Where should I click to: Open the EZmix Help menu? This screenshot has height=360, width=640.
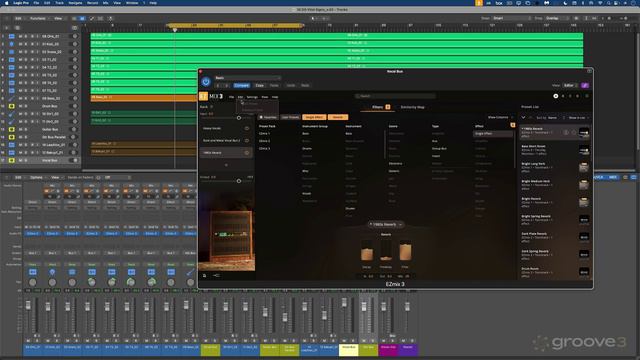(275, 97)
